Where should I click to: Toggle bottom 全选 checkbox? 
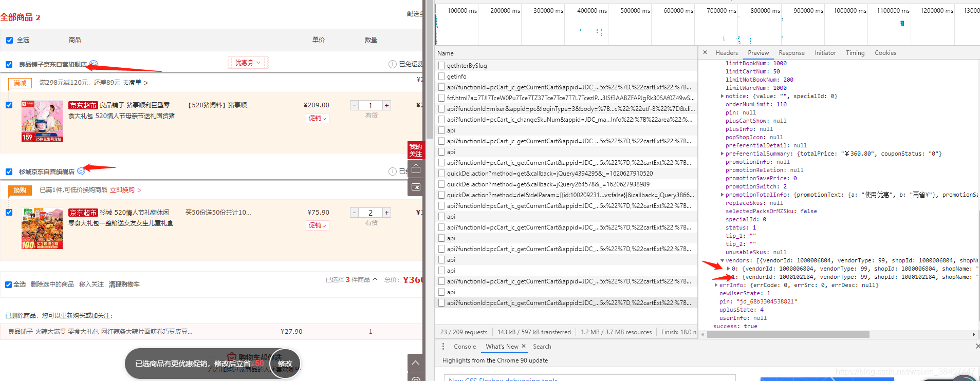coord(8,284)
